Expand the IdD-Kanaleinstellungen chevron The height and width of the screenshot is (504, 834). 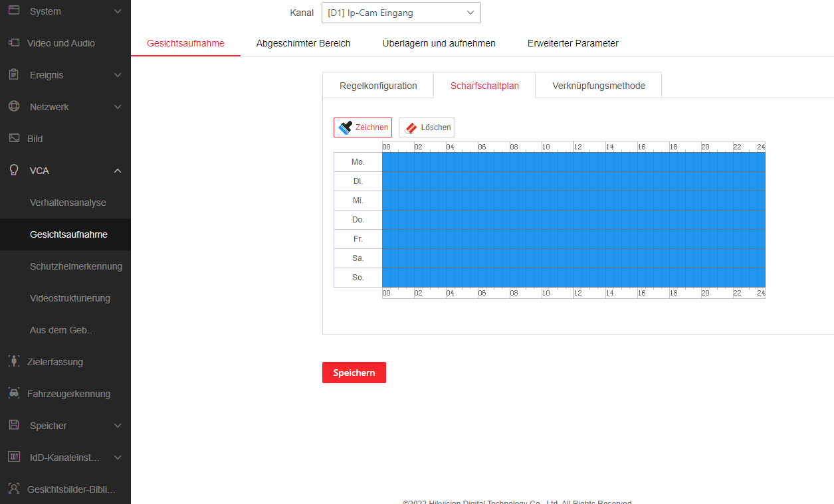pos(118,458)
